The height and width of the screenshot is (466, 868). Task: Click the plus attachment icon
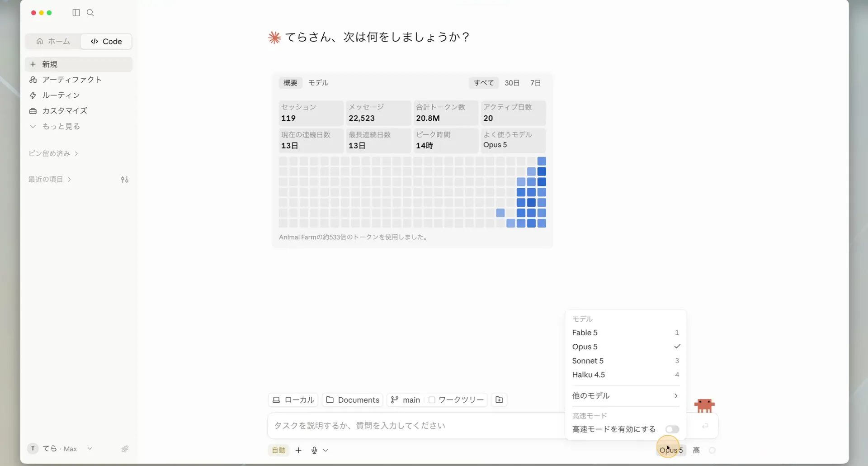[x=298, y=450]
